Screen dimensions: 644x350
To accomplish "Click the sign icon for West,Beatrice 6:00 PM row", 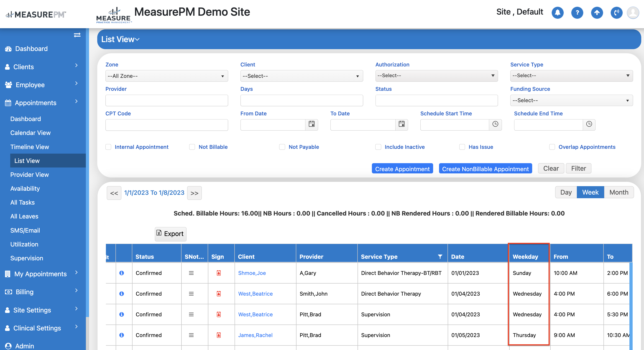I will coord(219,294).
